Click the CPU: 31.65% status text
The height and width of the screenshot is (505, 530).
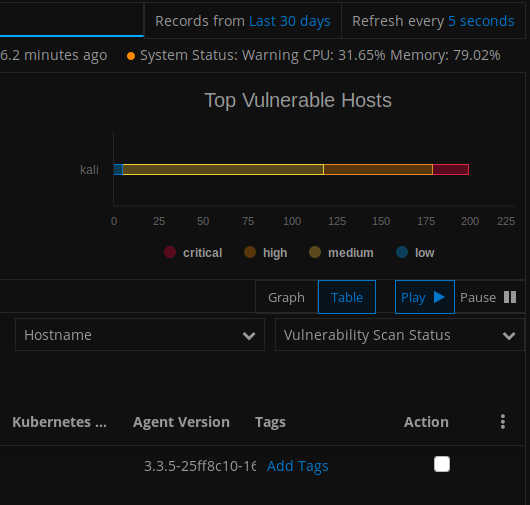(x=344, y=55)
